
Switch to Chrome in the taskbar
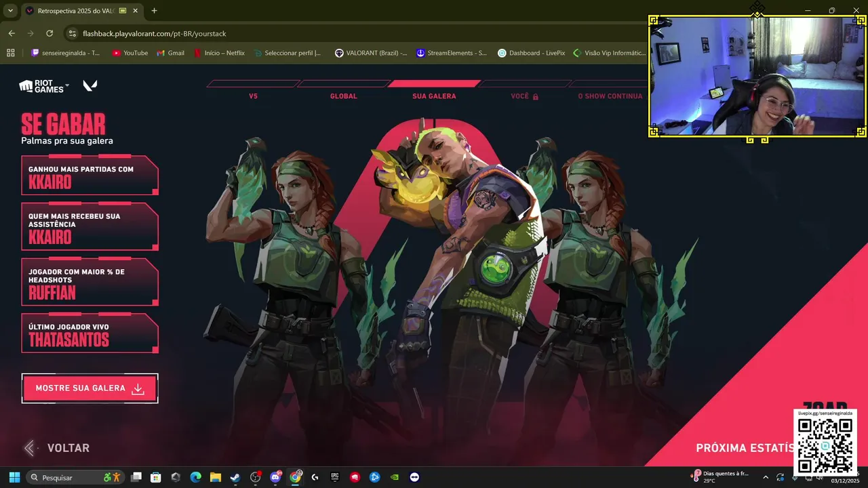[x=295, y=477]
